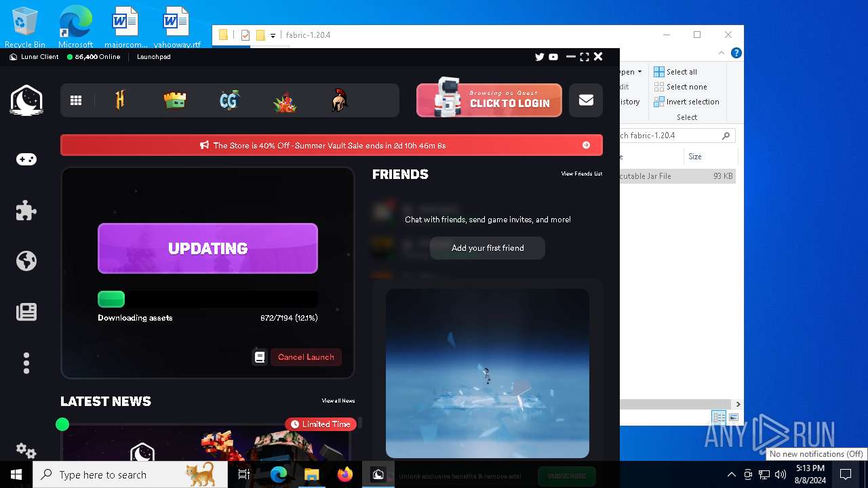Open Quick Access Toolbar dropdown in Explorer
The height and width of the screenshot is (488, 868).
click(273, 35)
